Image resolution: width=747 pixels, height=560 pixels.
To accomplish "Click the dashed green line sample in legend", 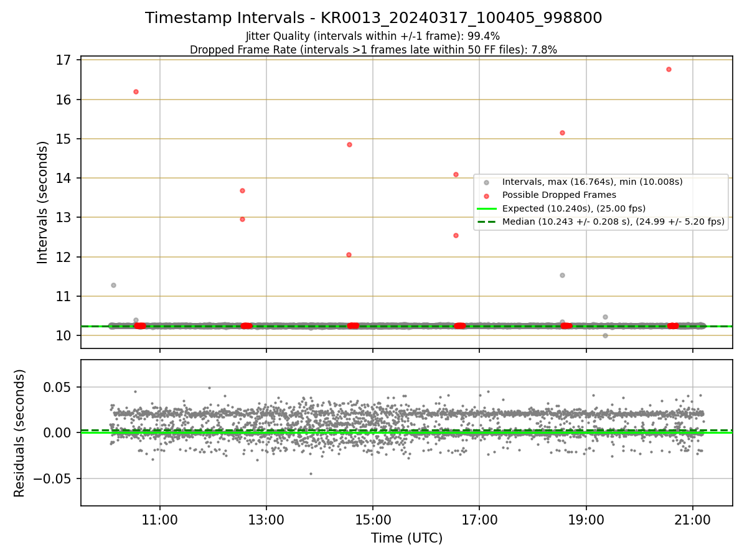I will 487,222.
